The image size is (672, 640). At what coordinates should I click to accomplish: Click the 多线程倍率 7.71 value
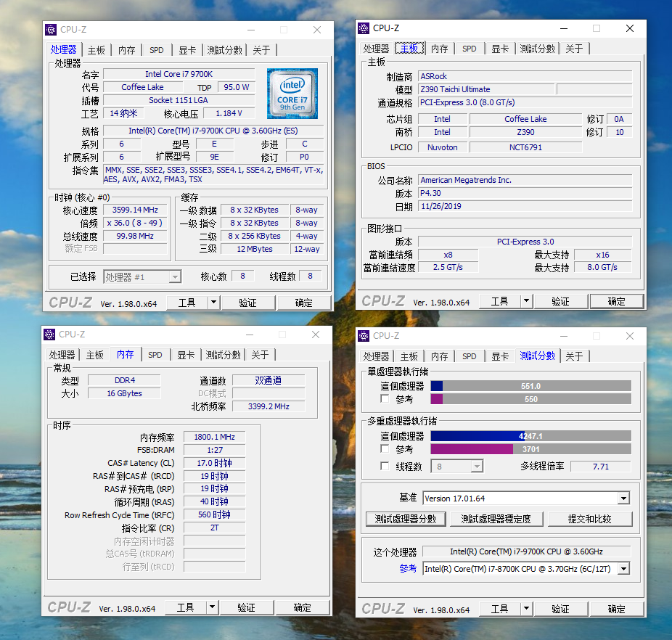(601, 467)
